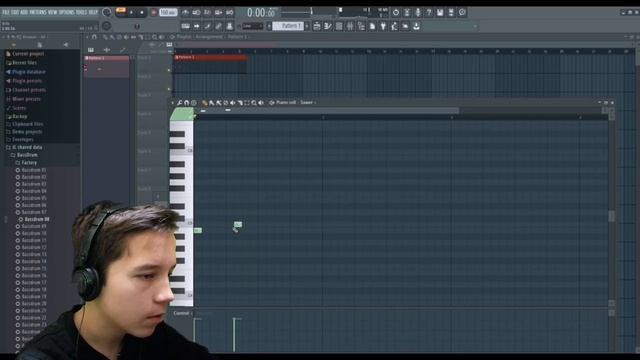Select Pattern 1 in pattern selector
640x360 pixels.
(289, 26)
